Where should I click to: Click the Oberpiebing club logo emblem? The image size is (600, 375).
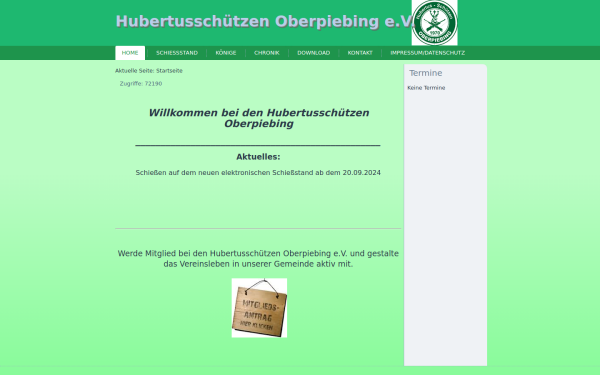click(x=434, y=23)
